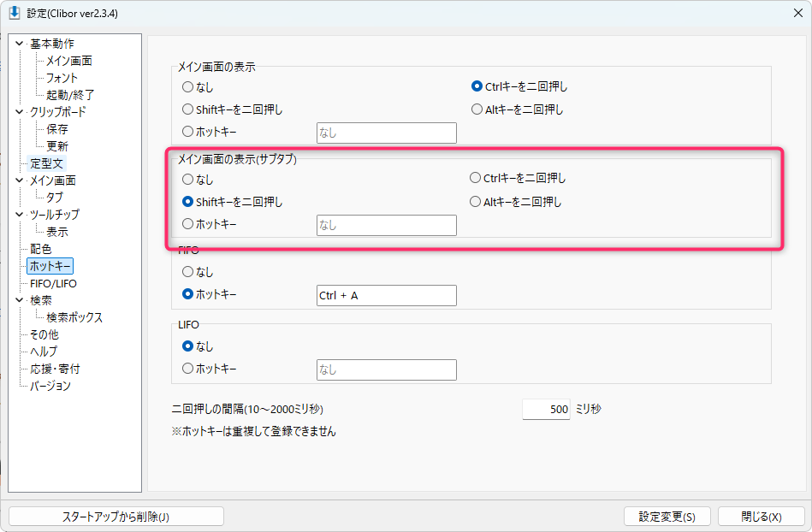The image size is (812, 532).
Task: Open the バージョン page in the tree
Action: (50, 386)
